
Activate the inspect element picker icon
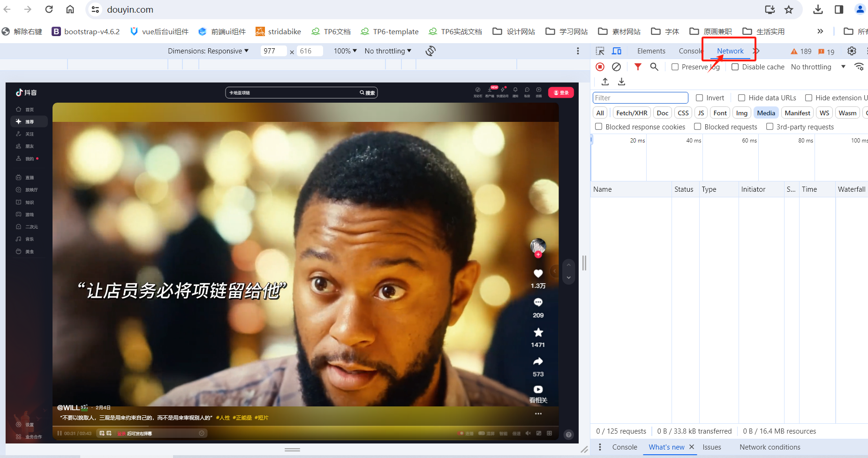[x=600, y=51]
